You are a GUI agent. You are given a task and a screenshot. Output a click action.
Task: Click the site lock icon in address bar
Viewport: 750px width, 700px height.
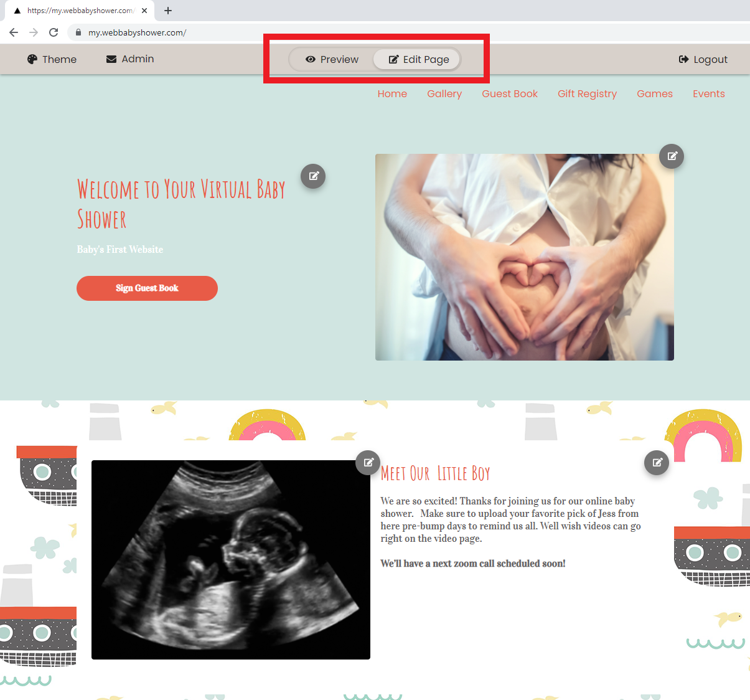point(78,32)
